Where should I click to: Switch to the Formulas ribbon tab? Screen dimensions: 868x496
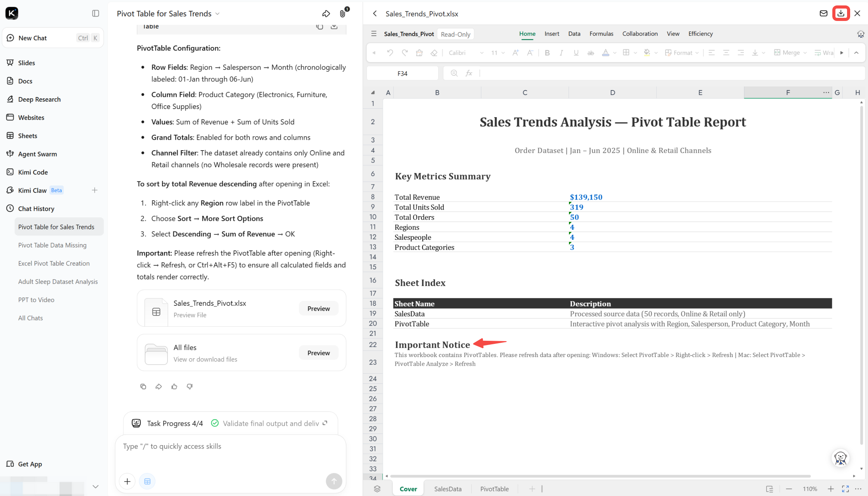(601, 34)
